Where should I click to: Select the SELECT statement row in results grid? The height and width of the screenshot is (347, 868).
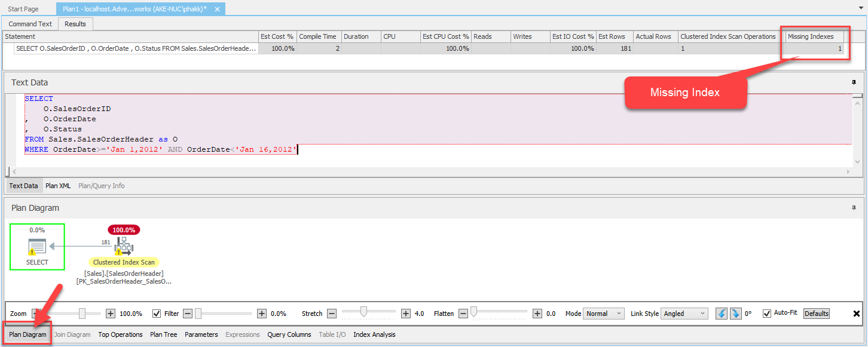point(137,48)
